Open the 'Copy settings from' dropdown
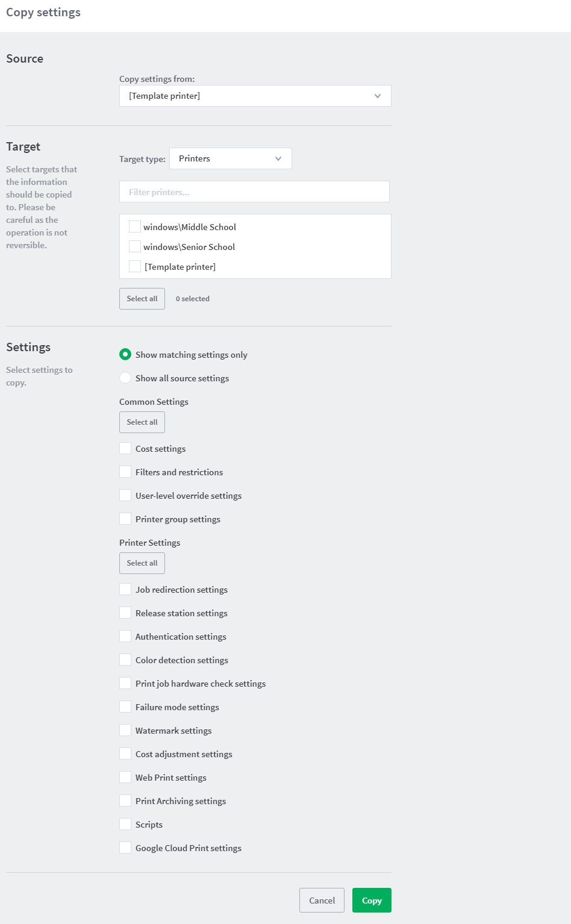 [255, 96]
